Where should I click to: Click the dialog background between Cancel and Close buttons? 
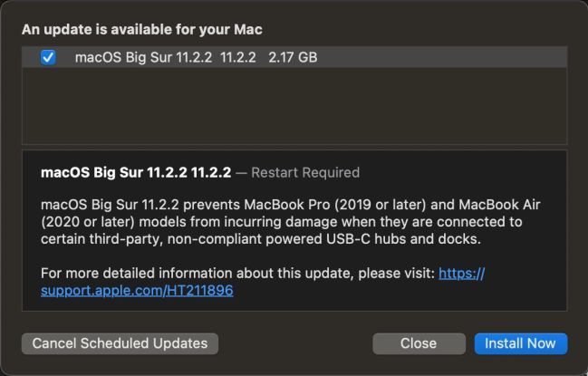295,343
